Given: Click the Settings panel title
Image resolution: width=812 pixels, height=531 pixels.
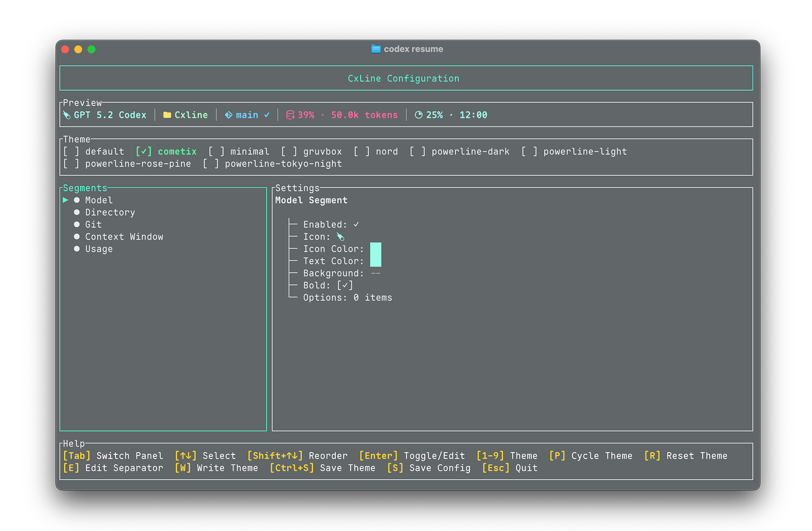Looking at the screenshot, I should click(297, 188).
